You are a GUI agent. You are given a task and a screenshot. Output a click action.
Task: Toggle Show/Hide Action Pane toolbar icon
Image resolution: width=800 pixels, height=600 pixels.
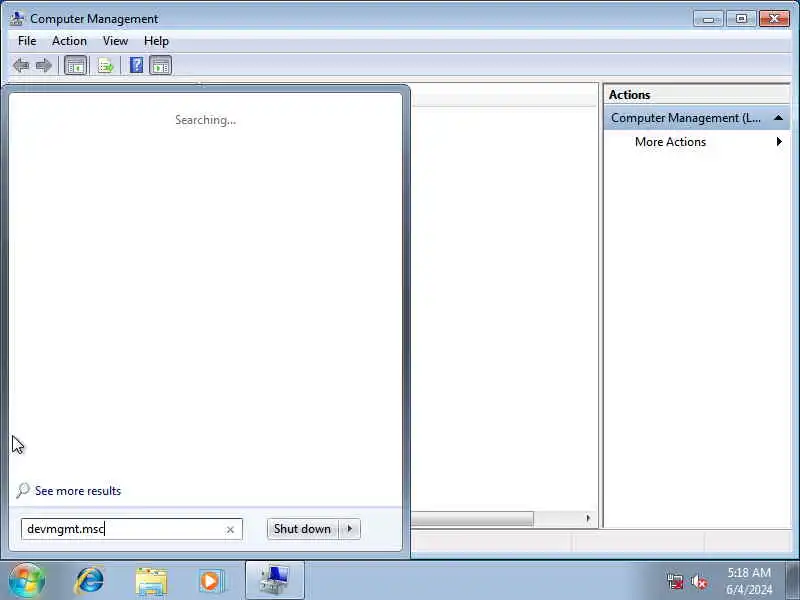point(160,65)
